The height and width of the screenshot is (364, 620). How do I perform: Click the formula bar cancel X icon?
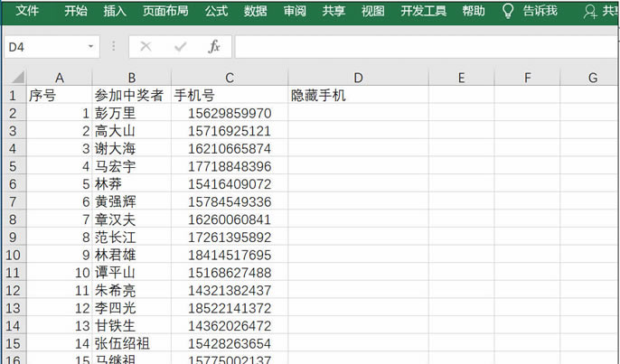146,47
